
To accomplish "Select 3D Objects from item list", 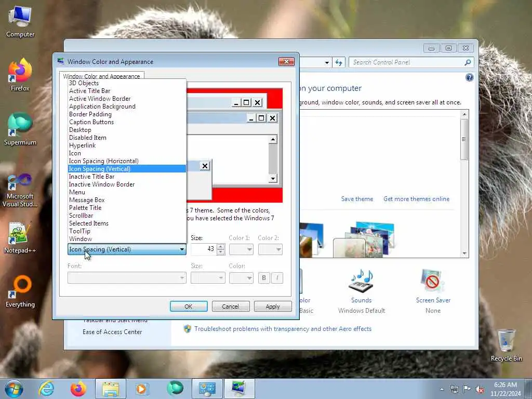I will click(x=127, y=83).
